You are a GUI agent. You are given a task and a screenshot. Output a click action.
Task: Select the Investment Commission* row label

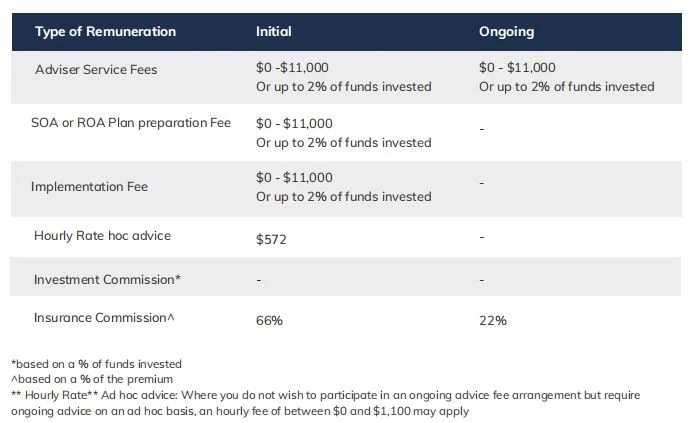point(107,279)
